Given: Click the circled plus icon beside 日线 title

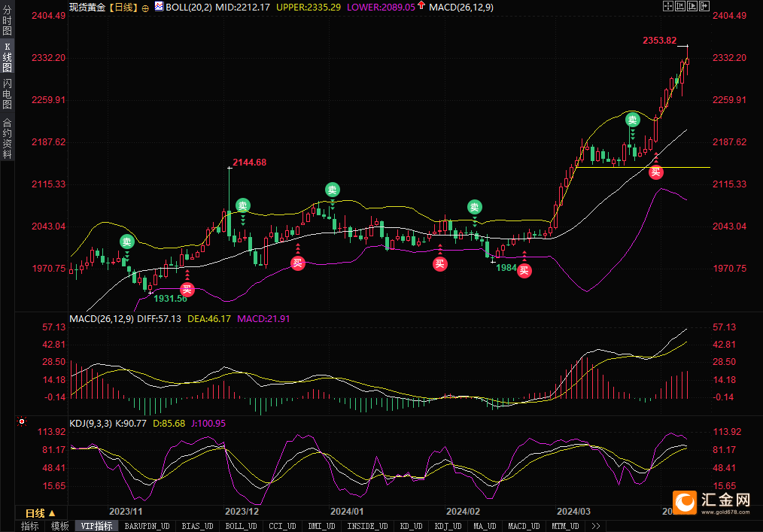Looking at the screenshot, I should (145, 8).
